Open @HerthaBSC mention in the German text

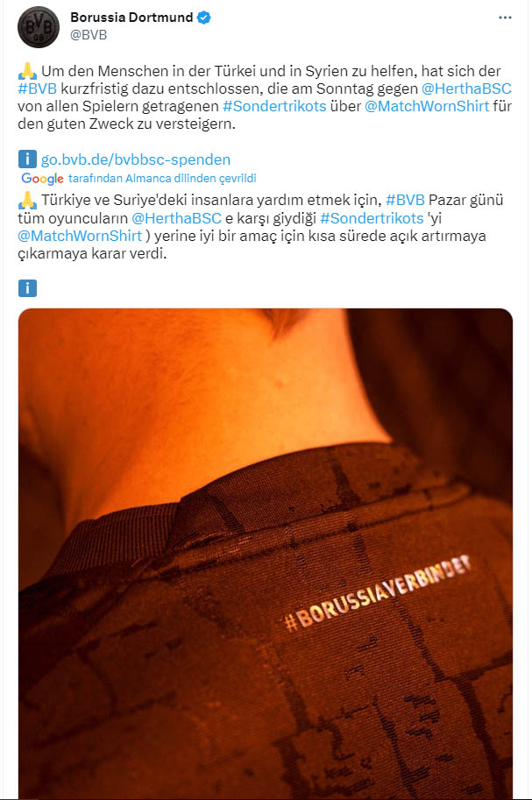coord(466,88)
